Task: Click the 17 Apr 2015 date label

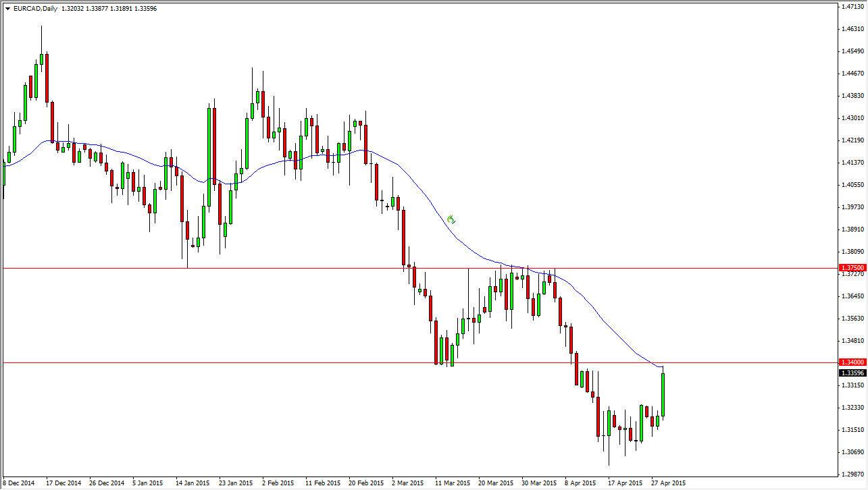Action: (625, 483)
